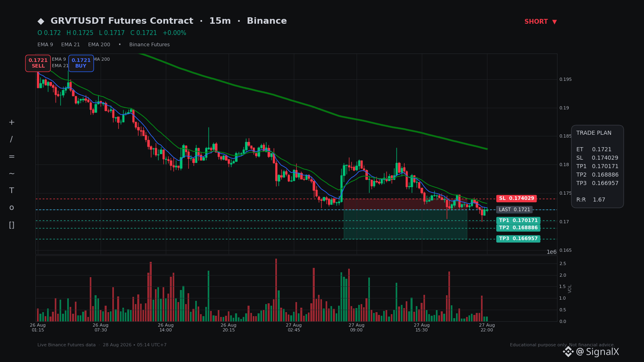Image resolution: width=644 pixels, height=362 pixels.
Task: Click the Educational purpose disclaimer text
Action: [x=562, y=345]
